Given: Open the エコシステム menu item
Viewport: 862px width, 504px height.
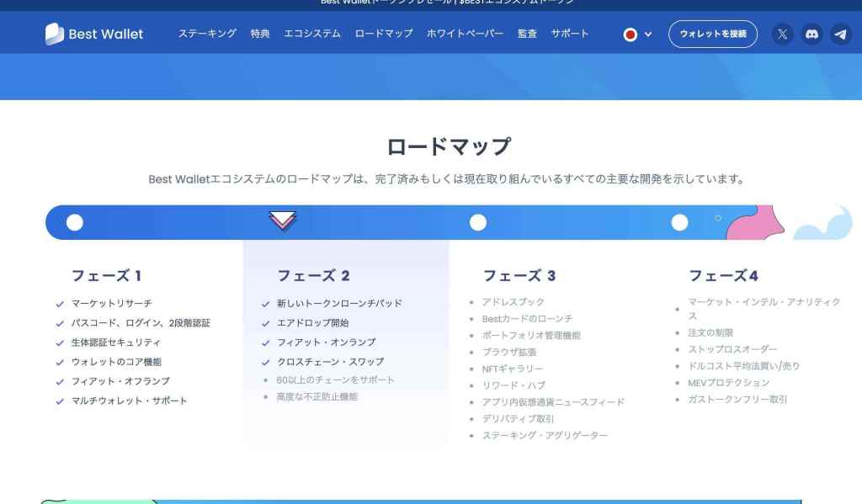Looking at the screenshot, I should [x=311, y=34].
